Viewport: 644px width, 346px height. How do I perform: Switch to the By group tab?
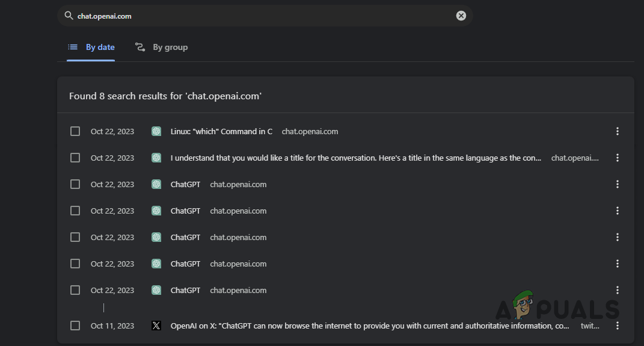click(x=161, y=48)
